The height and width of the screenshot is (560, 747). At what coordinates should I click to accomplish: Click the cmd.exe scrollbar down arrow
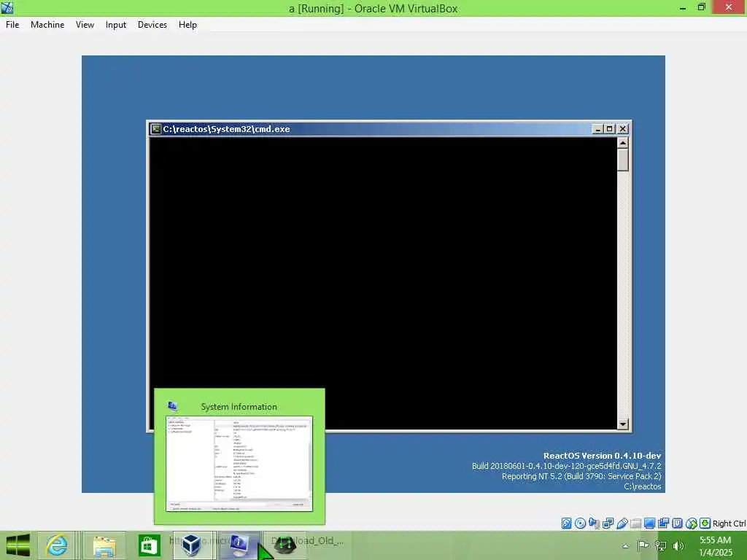point(623,424)
